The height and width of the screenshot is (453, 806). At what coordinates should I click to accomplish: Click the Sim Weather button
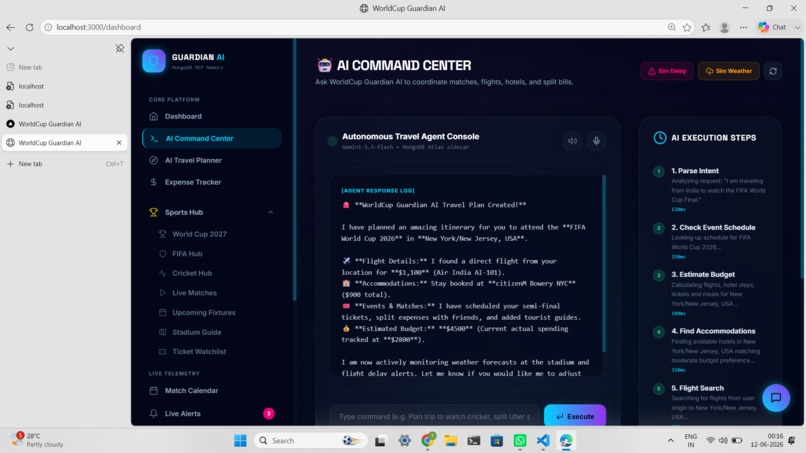click(x=728, y=71)
